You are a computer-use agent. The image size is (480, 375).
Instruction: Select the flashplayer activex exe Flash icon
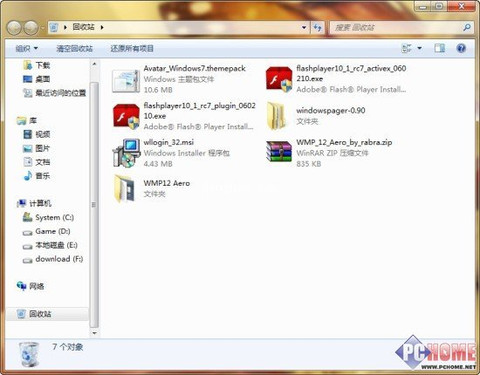tap(279, 79)
